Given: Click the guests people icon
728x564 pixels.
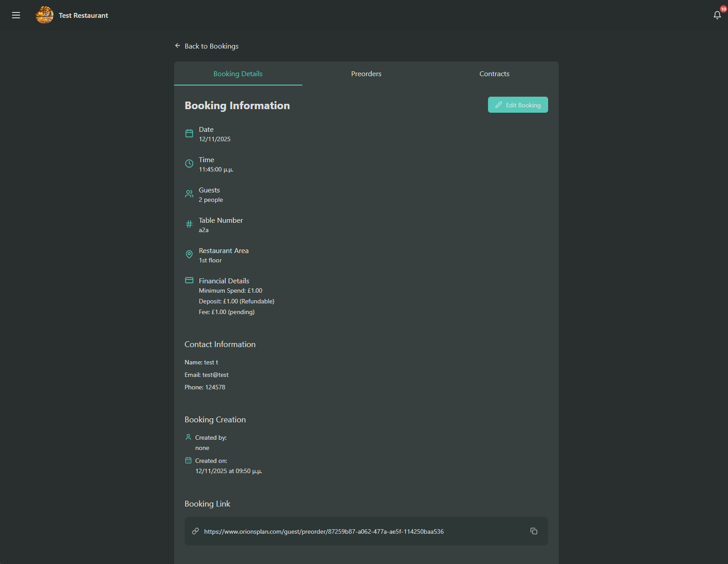Looking at the screenshot, I should (x=189, y=194).
